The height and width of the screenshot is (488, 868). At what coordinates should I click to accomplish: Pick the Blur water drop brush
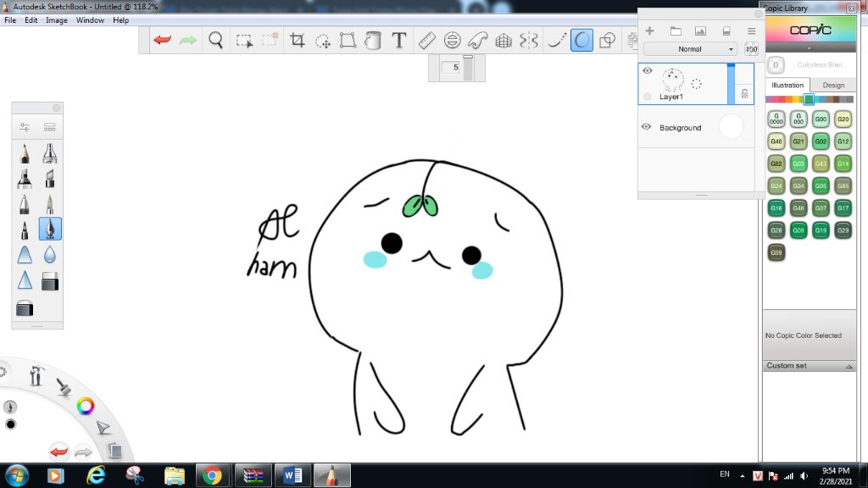(x=50, y=254)
